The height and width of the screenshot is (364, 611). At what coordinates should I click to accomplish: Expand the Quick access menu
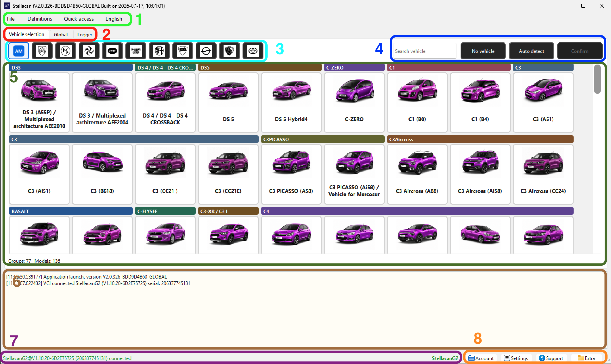point(79,19)
